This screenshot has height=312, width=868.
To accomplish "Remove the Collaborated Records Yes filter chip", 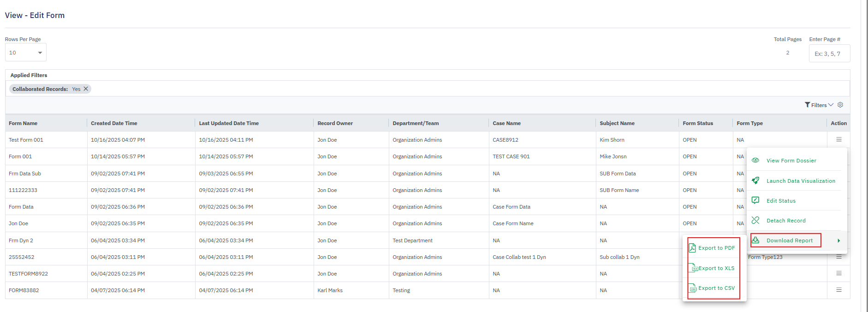I will click(x=86, y=89).
